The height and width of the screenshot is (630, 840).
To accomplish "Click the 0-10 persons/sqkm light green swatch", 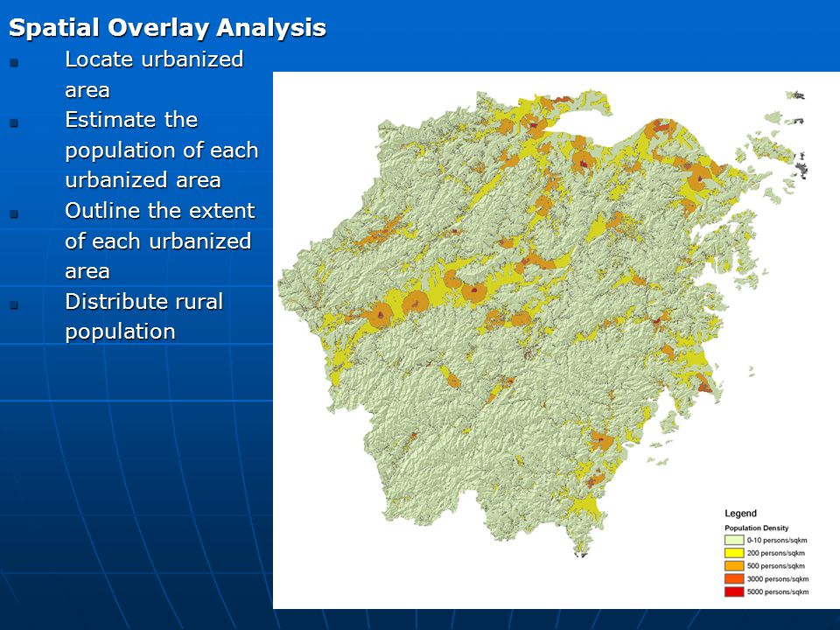I will pos(734,540).
